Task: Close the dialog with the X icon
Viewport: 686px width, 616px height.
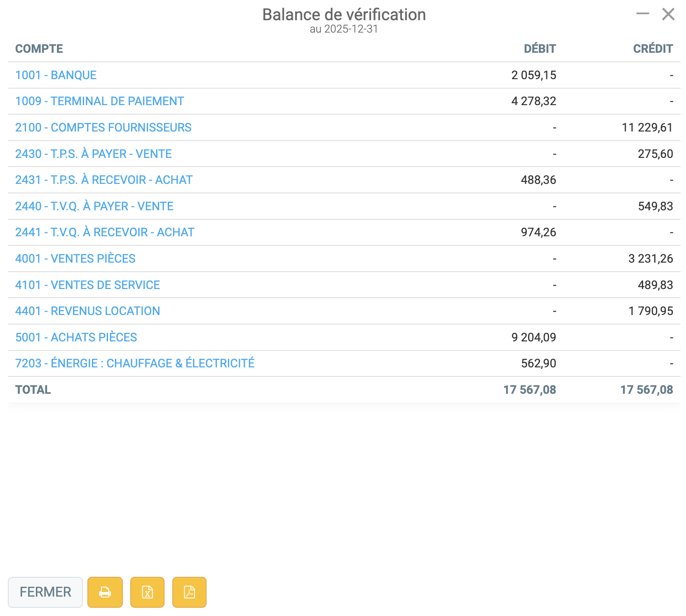Action: tap(668, 14)
